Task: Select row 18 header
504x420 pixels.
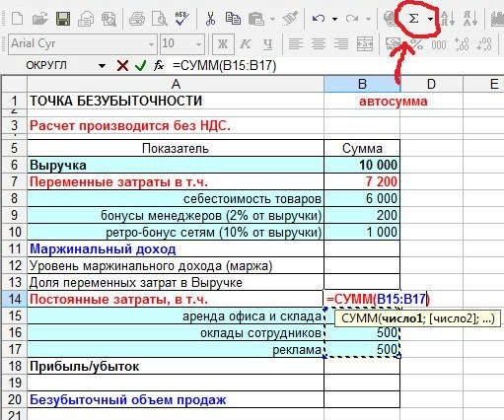Action: click(15, 366)
